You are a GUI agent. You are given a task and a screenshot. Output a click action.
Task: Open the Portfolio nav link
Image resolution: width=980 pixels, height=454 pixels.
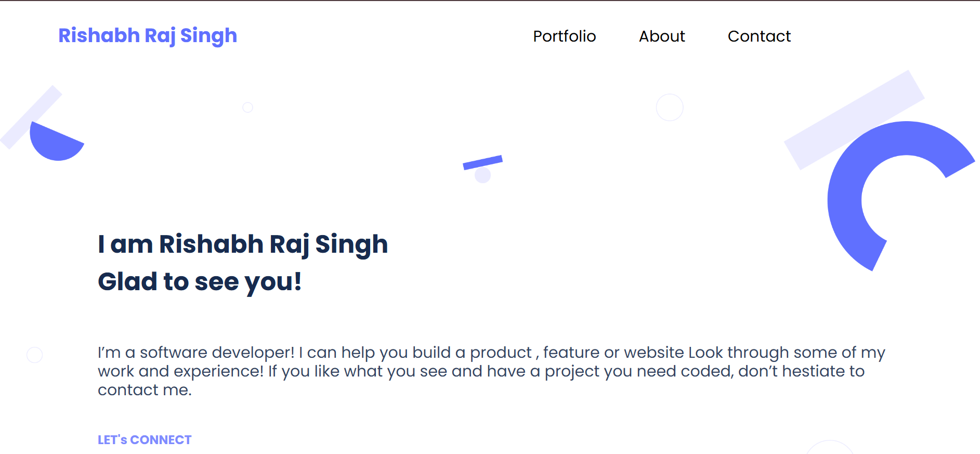click(565, 36)
